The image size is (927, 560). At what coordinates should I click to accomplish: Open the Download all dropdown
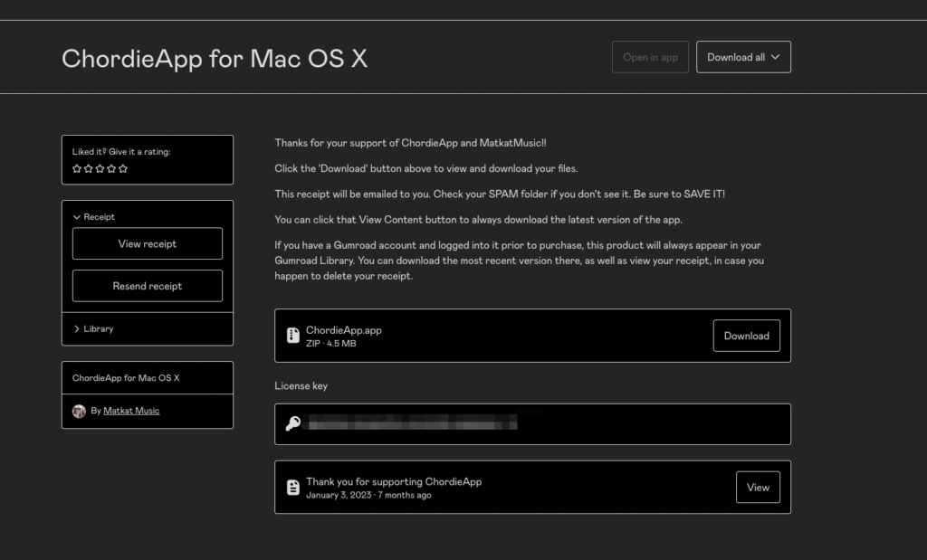[x=743, y=57]
